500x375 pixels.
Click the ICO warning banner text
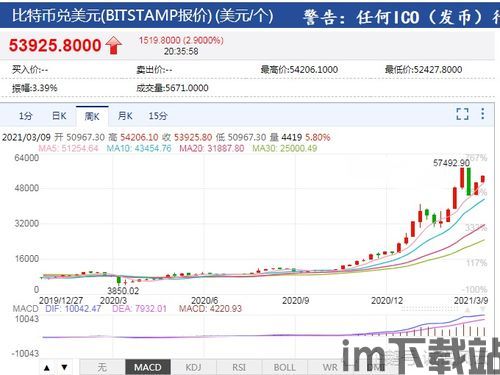[x=402, y=17]
